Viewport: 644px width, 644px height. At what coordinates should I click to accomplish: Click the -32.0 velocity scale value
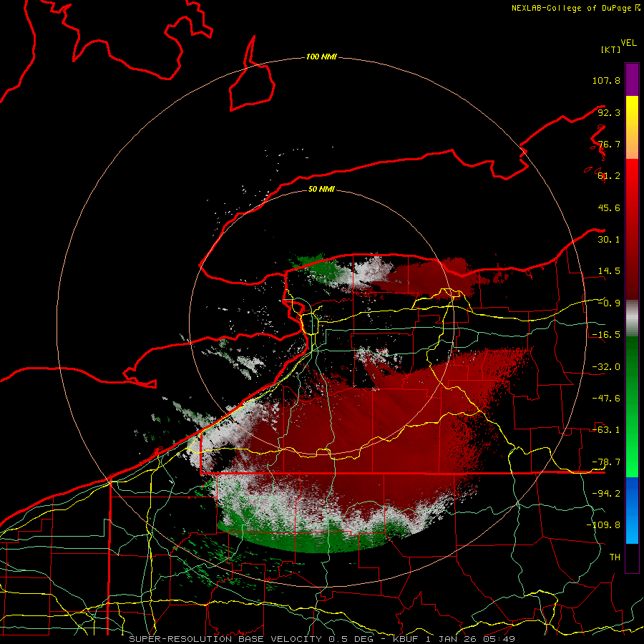click(x=606, y=367)
